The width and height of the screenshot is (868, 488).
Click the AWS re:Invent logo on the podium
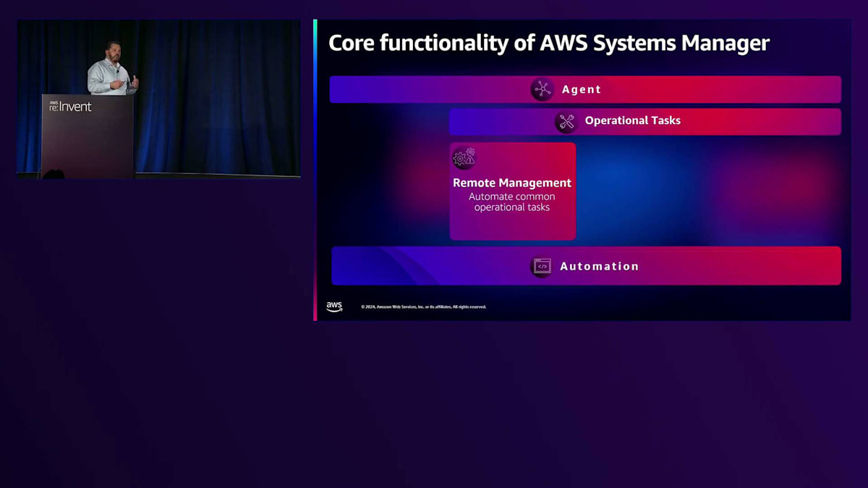click(71, 106)
